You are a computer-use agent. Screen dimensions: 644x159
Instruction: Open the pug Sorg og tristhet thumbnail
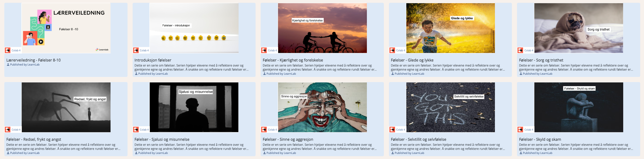click(x=579, y=28)
